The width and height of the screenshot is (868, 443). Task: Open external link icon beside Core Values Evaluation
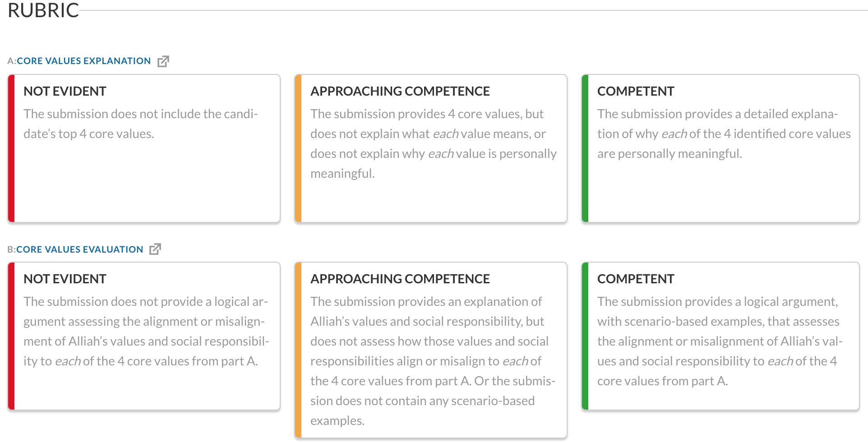click(x=155, y=249)
